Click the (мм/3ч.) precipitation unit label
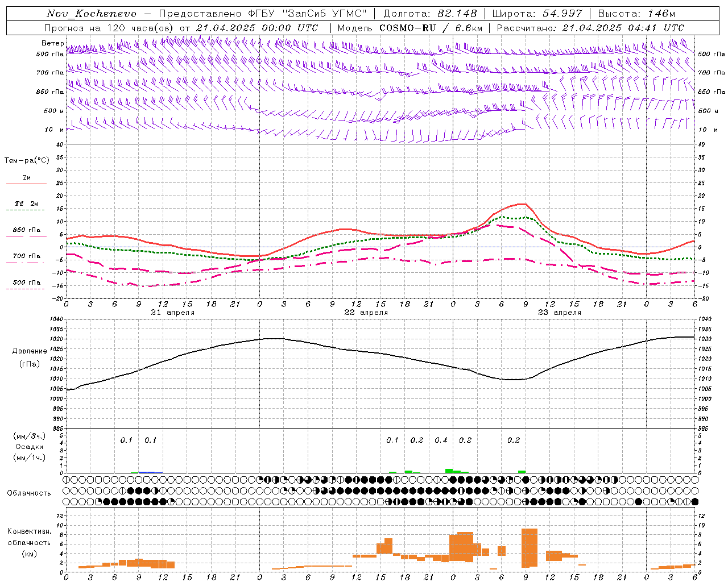728x582 pixels. coord(30,436)
